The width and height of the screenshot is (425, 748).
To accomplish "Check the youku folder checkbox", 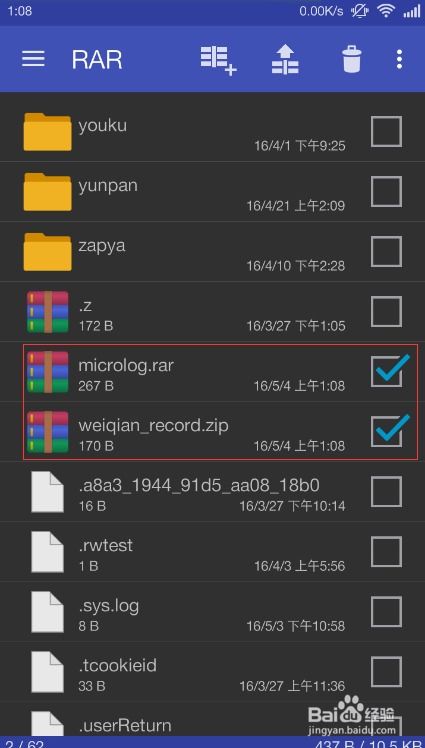I will [386, 132].
